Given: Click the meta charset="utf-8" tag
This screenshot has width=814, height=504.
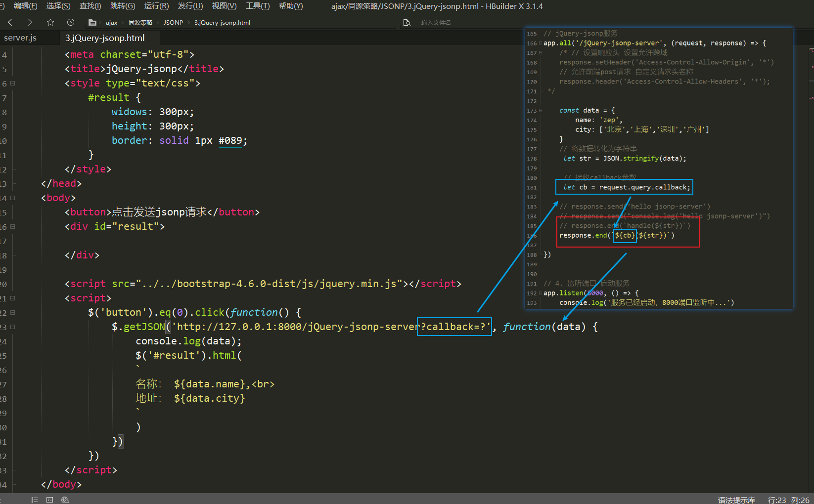Looking at the screenshot, I should pos(130,54).
